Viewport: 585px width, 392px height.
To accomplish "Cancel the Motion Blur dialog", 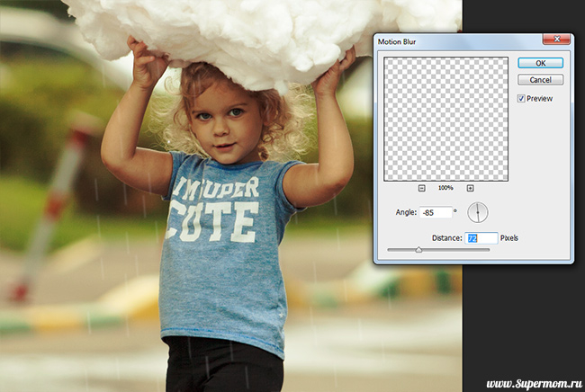I will tap(540, 80).
